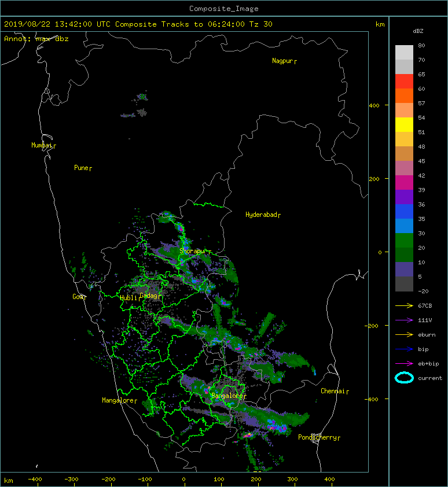The height and width of the screenshot is (487, 448).
Task: Click the Nagpur city label
Action: pos(282,61)
